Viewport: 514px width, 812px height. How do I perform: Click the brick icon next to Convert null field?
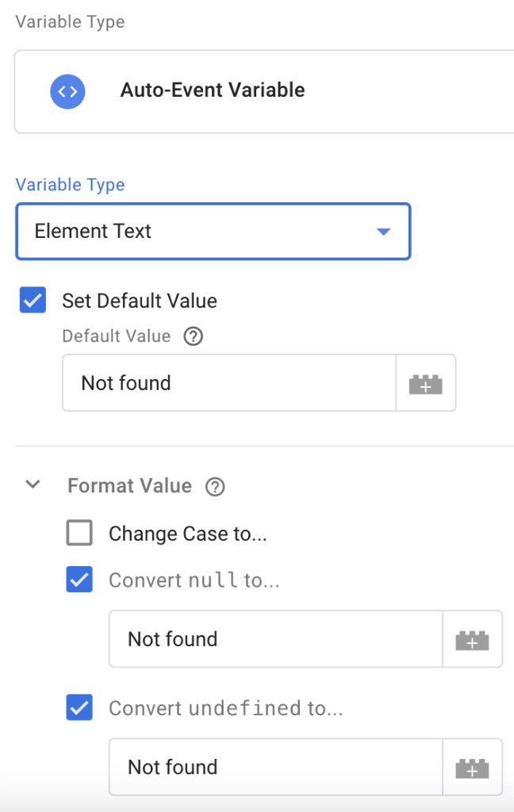[472, 639]
